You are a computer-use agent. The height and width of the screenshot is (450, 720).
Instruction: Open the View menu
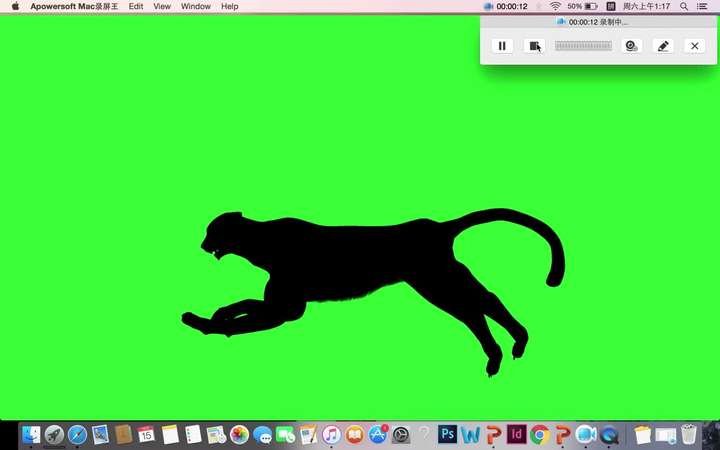point(162,6)
